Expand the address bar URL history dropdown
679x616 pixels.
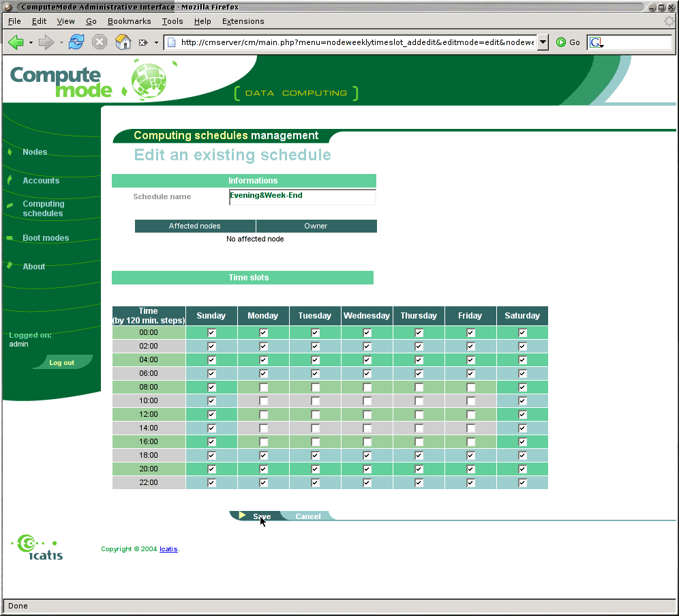[543, 42]
